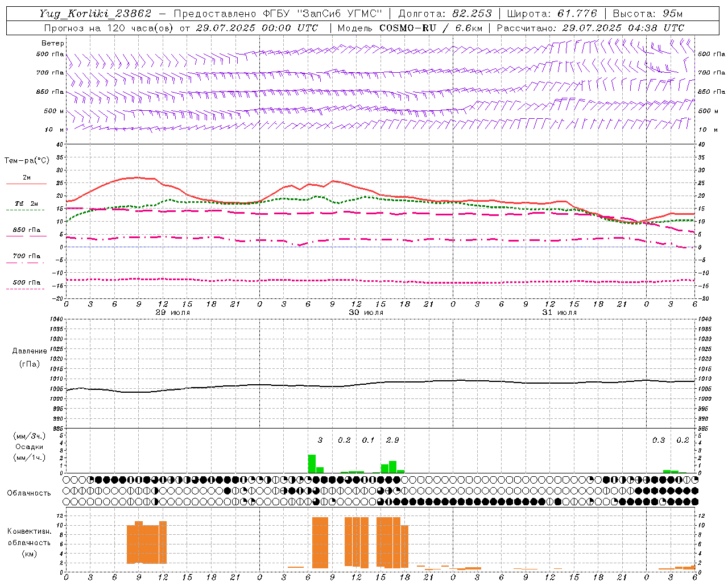Click the dashed line sample under Td 2м
This screenshot has width=728, height=582.
click(26, 210)
